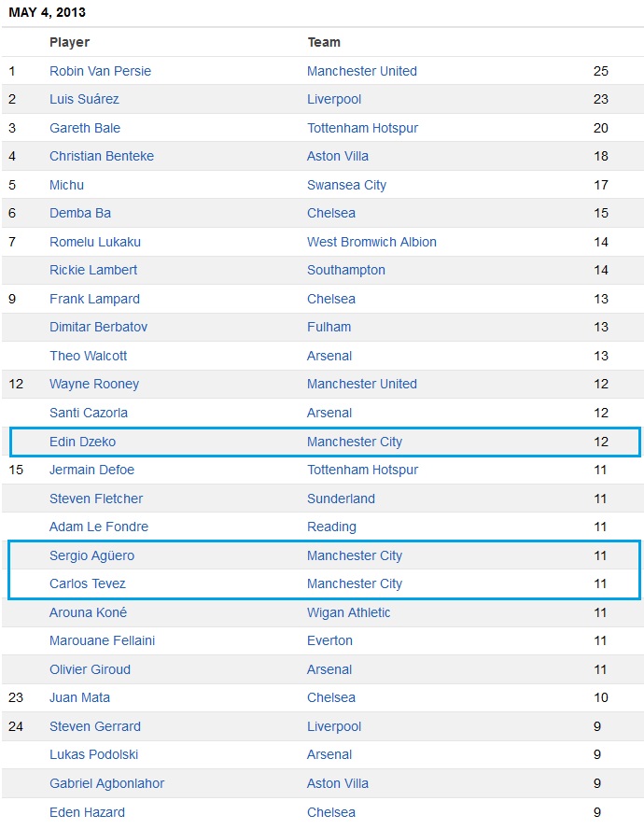Open the Juan Mata player link

click(80, 697)
